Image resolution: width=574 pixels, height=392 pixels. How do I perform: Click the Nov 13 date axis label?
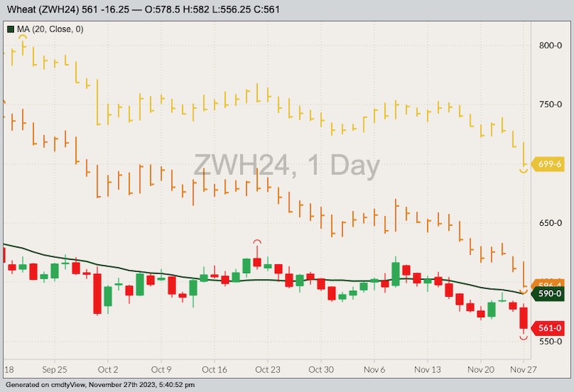tap(428, 370)
